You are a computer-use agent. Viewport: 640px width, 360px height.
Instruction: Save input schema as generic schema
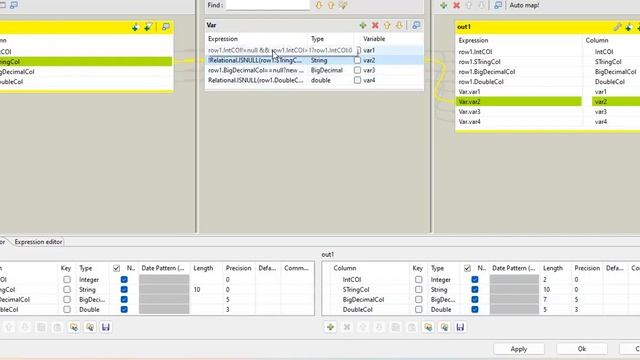point(106,327)
